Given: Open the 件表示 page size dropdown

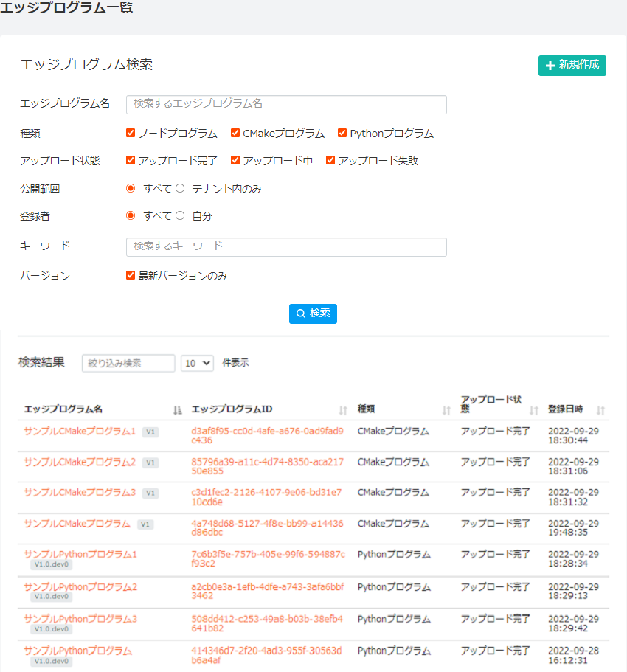Looking at the screenshot, I should pyautogui.click(x=197, y=363).
